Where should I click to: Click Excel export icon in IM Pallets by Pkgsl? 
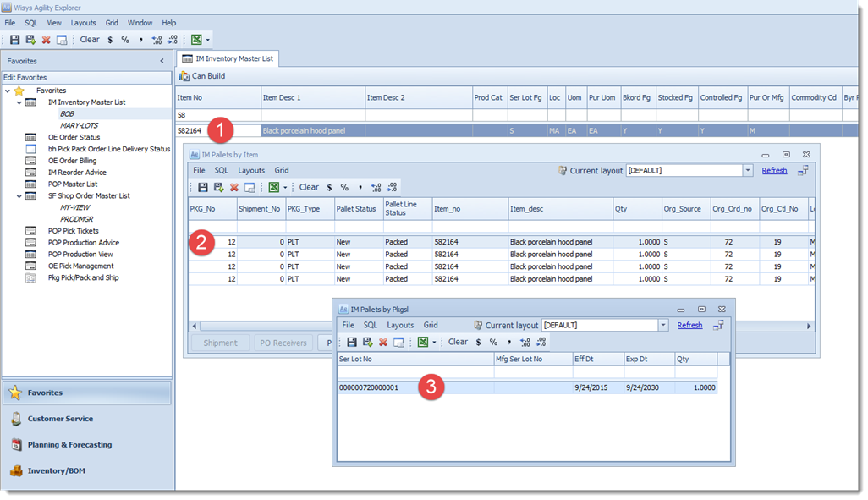[x=422, y=342]
